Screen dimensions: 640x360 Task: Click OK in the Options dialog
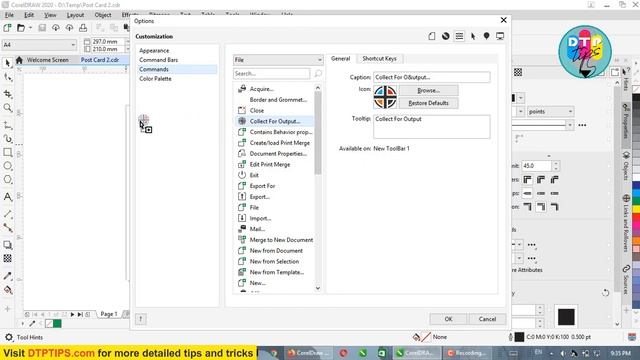pyautogui.click(x=448, y=319)
